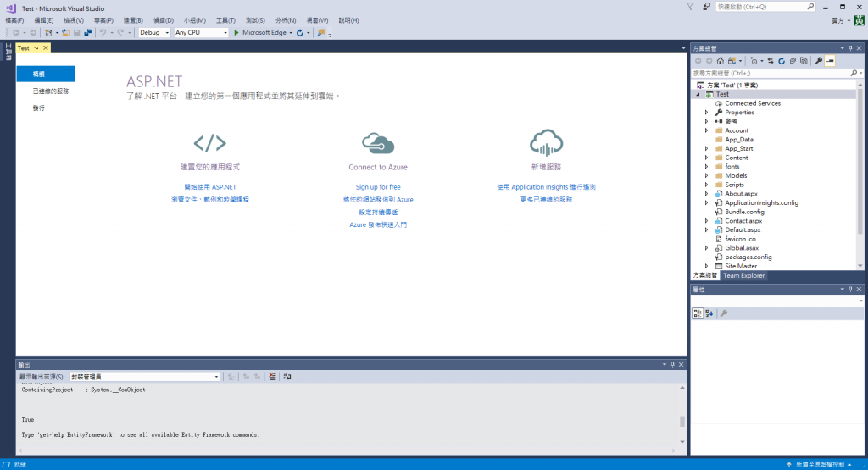Click auto-hide pin on Output panel

pos(673,365)
